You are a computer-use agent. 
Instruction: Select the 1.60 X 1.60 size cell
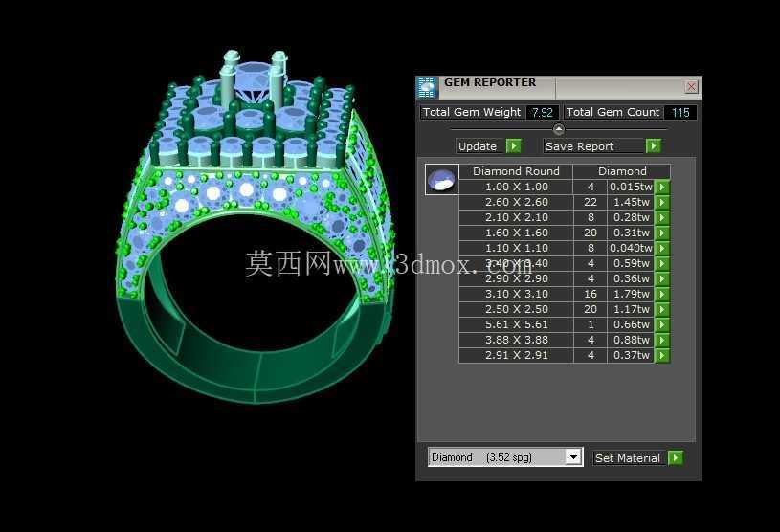(x=517, y=233)
